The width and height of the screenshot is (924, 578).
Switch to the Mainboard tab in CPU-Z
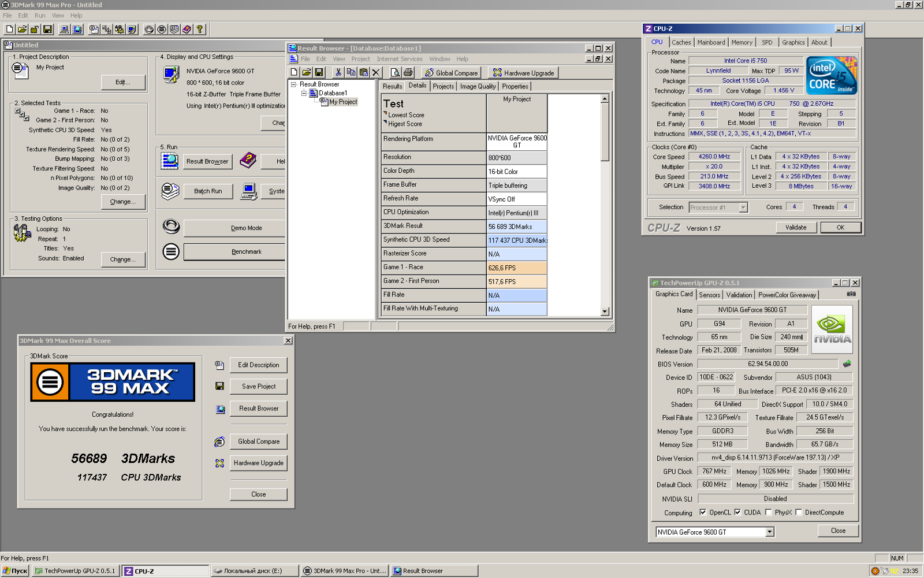(711, 42)
